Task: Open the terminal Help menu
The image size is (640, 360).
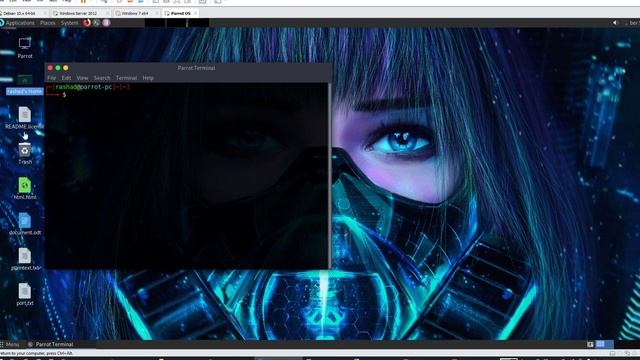Action: click(x=148, y=78)
